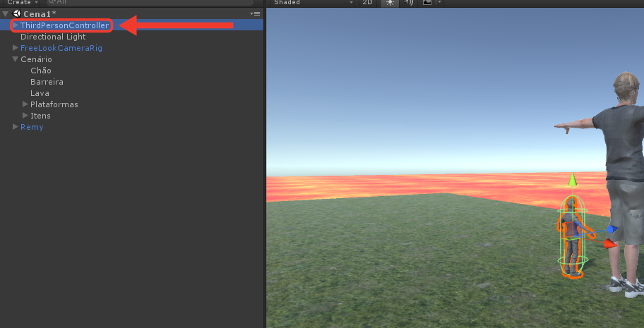Open the Cena1 scene options menu icon
644x328 pixels.
255,14
